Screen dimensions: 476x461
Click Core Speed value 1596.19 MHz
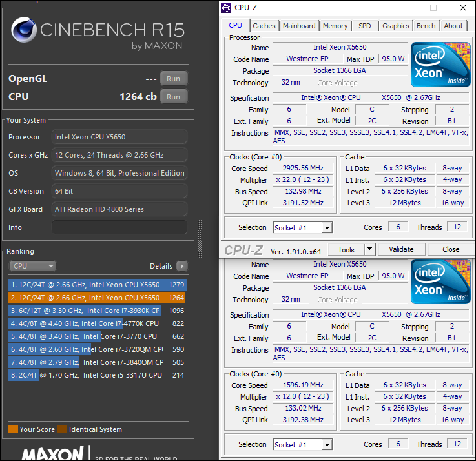point(303,385)
